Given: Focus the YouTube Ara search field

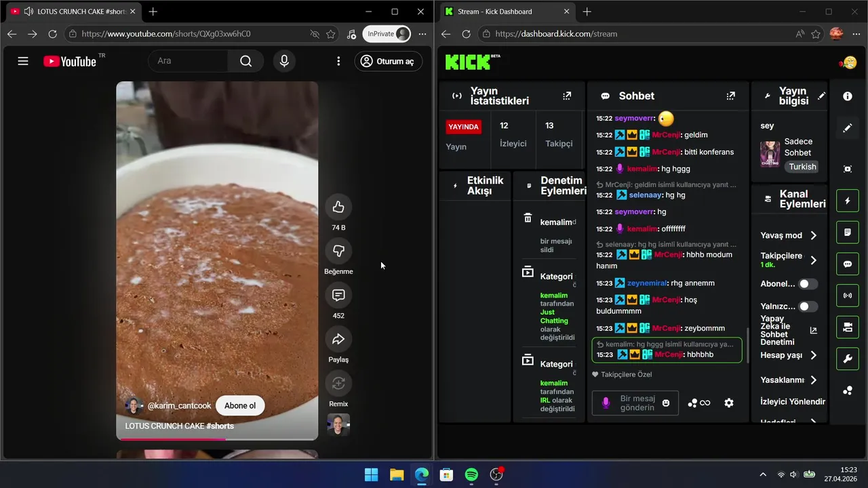Looking at the screenshot, I should 189,61.
